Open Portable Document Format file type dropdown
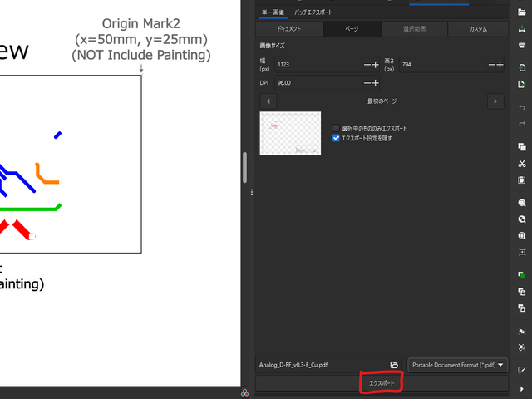The height and width of the screenshot is (399, 532). (x=458, y=365)
